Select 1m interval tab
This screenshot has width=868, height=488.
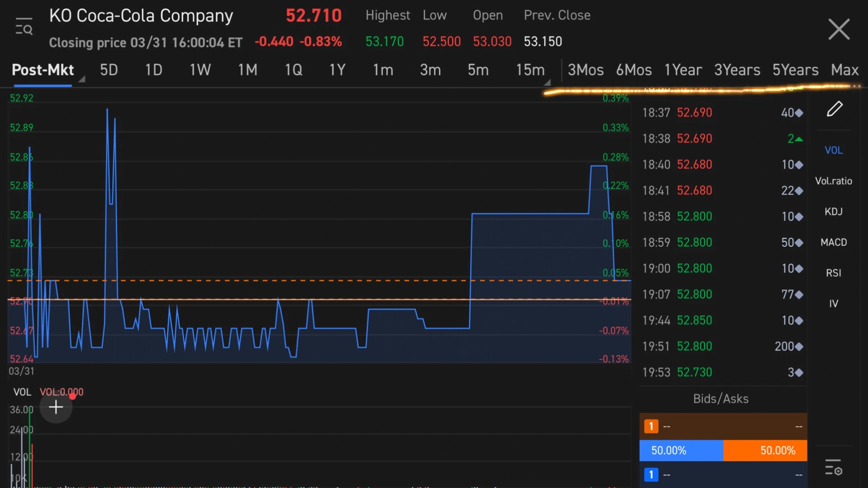[383, 70]
